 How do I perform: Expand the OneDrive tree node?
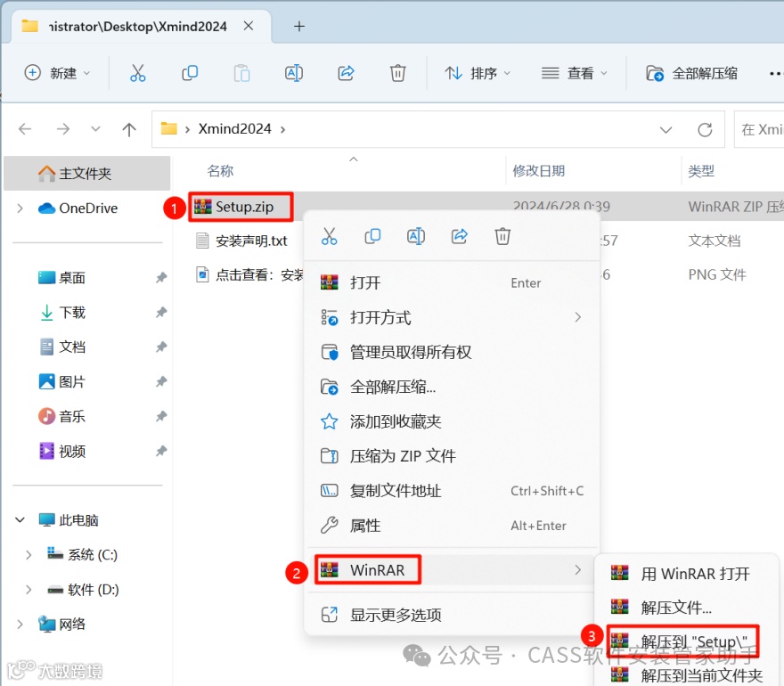coord(20,208)
